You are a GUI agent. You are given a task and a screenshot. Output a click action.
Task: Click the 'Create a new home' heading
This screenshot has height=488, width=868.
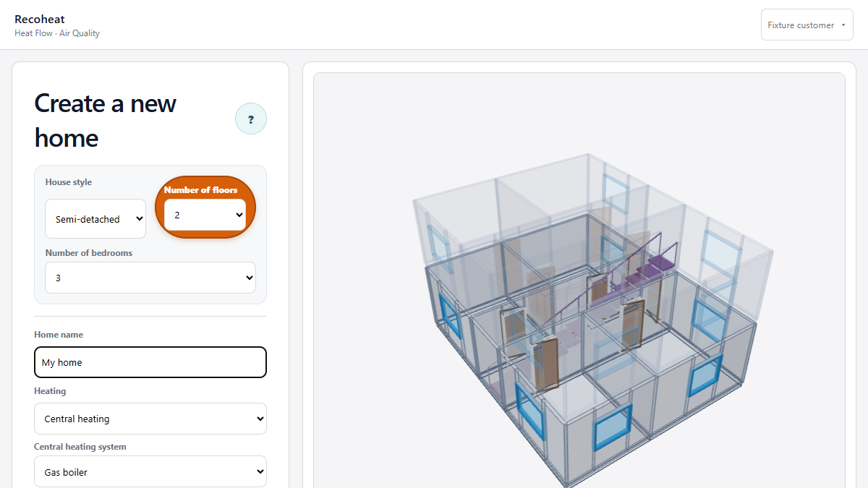[106, 120]
